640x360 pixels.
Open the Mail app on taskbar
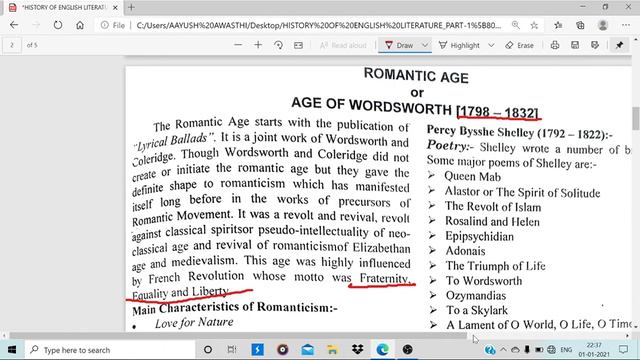308,350
